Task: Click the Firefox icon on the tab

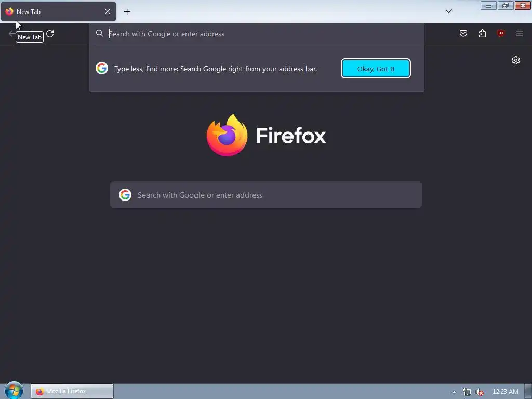Action: 9,11
